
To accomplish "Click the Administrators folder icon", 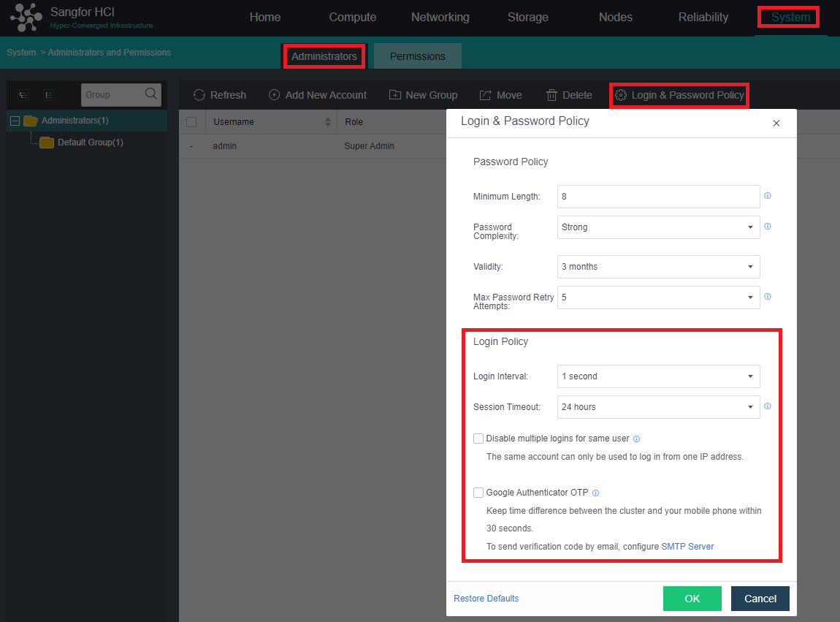I will (31, 121).
